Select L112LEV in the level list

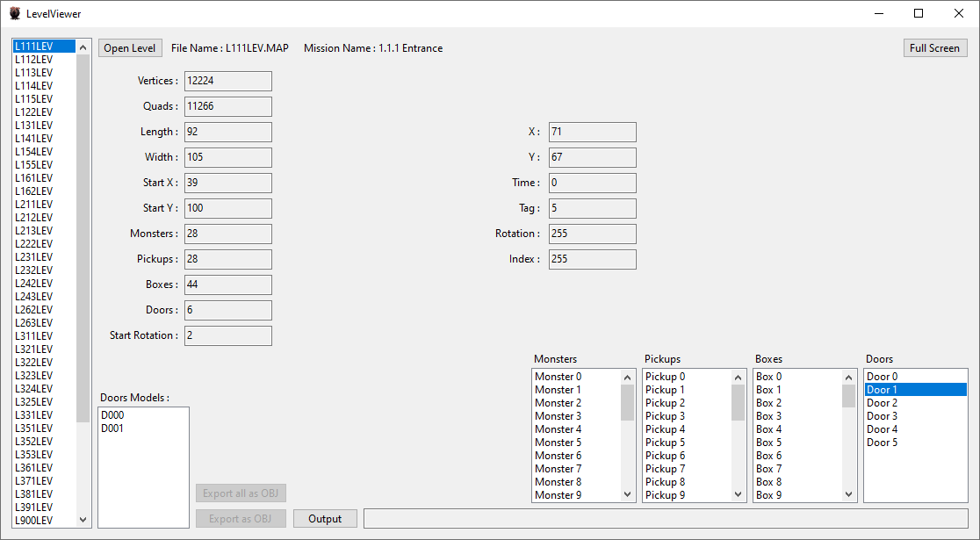45,60
